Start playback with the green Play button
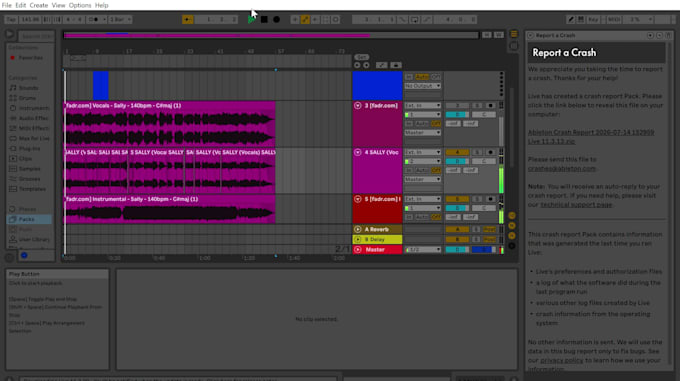 252,20
